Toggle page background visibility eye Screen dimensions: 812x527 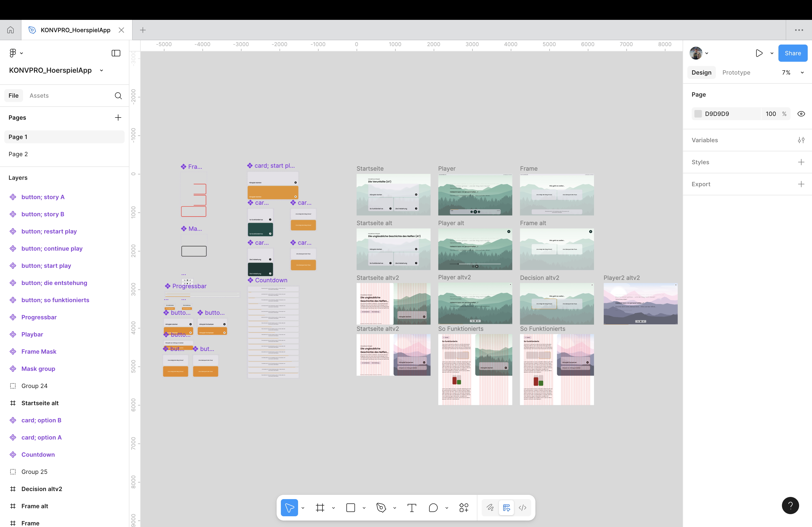tap(801, 114)
